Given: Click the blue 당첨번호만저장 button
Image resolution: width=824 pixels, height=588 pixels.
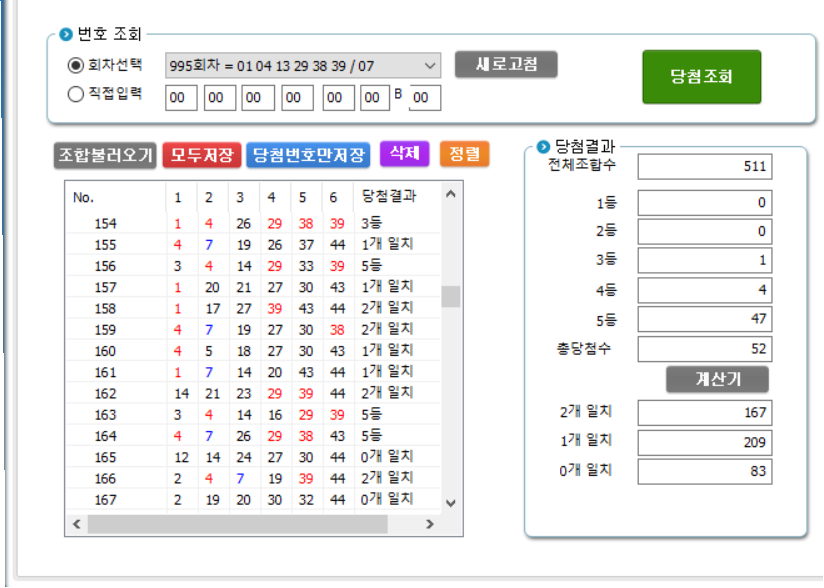Looking at the screenshot, I should 308,155.
